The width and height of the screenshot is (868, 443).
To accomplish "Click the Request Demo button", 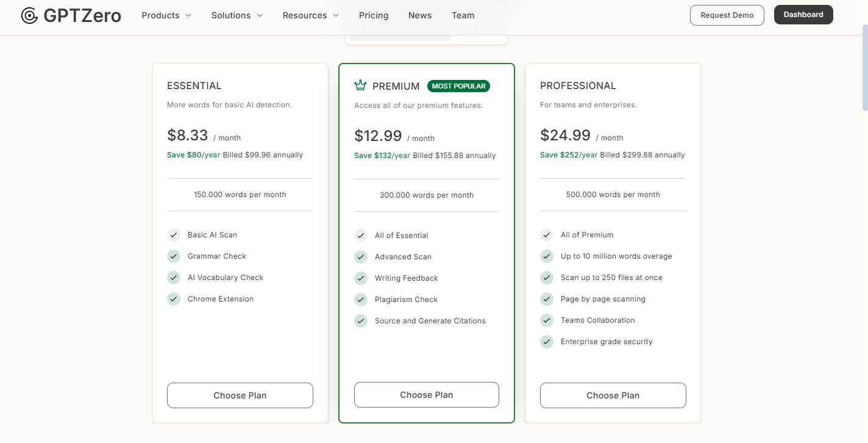I will point(727,15).
